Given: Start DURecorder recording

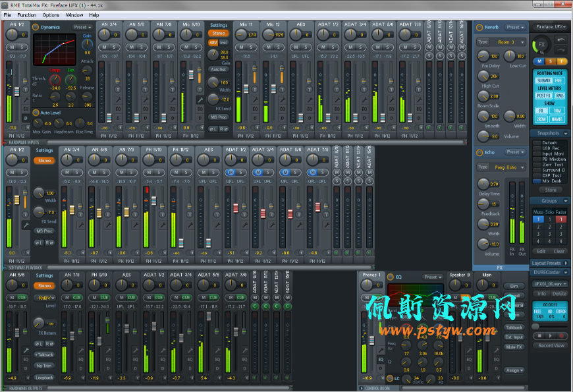Looking at the screenshot, I should coord(561,336).
